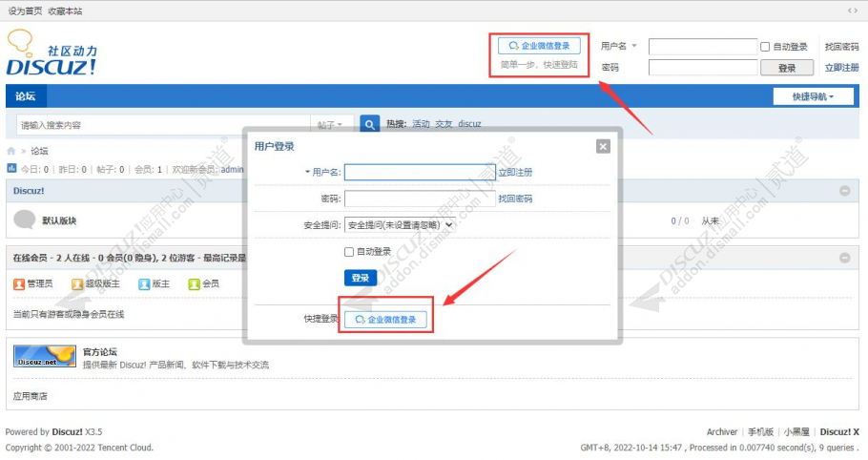Screen dimensions: 868x460
Task: Open 找回密码 link in the header
Action: 842,47
